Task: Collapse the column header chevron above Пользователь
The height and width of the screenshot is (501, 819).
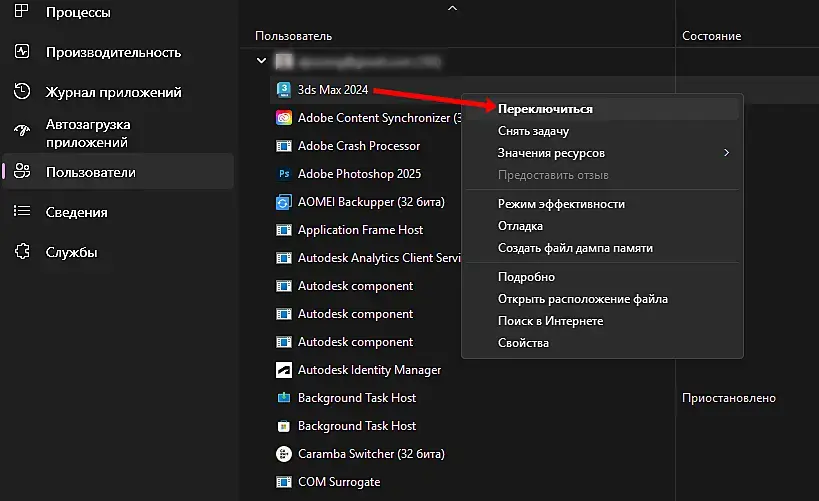Action: pos(452,8)
